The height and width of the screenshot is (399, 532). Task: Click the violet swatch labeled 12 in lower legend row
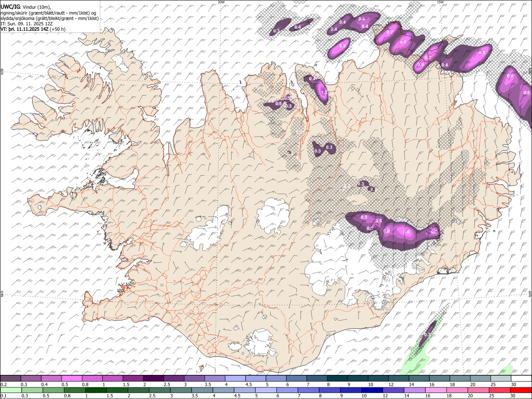(393, 390)
